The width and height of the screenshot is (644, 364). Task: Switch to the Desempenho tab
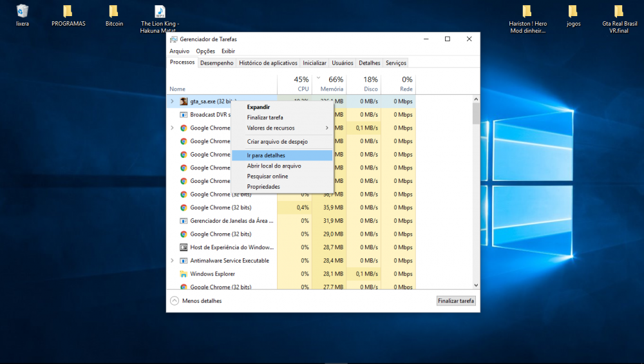217,63
